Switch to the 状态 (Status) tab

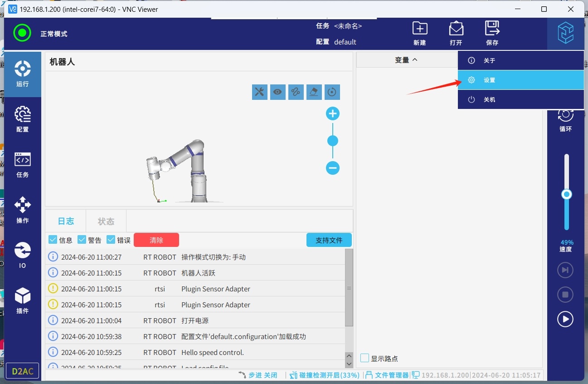pyautogui.click(x=106, y=221)
